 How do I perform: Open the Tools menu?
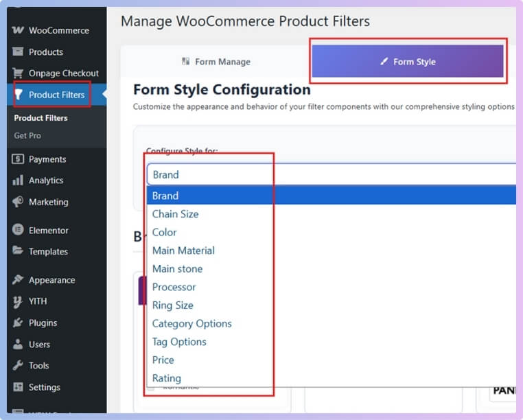pyautogui.click(x=57, y=366)
